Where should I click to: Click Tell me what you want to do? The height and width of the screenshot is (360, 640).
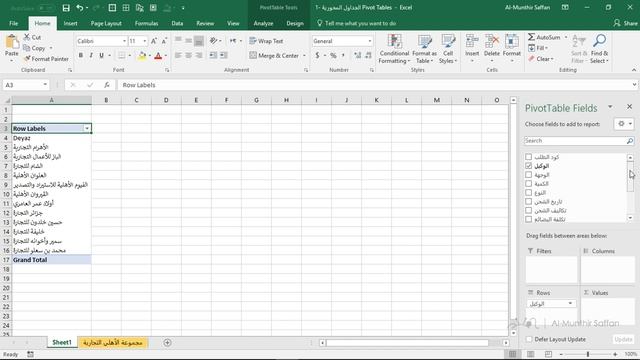[x=356, y=23]
